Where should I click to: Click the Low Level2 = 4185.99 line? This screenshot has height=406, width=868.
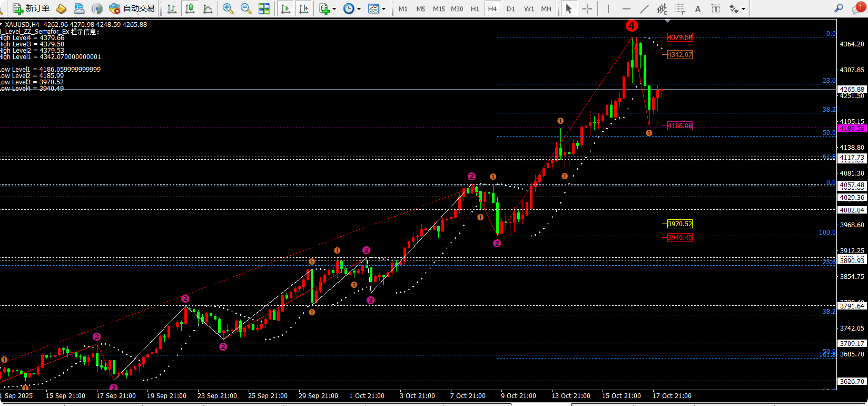tap(32, 76)
